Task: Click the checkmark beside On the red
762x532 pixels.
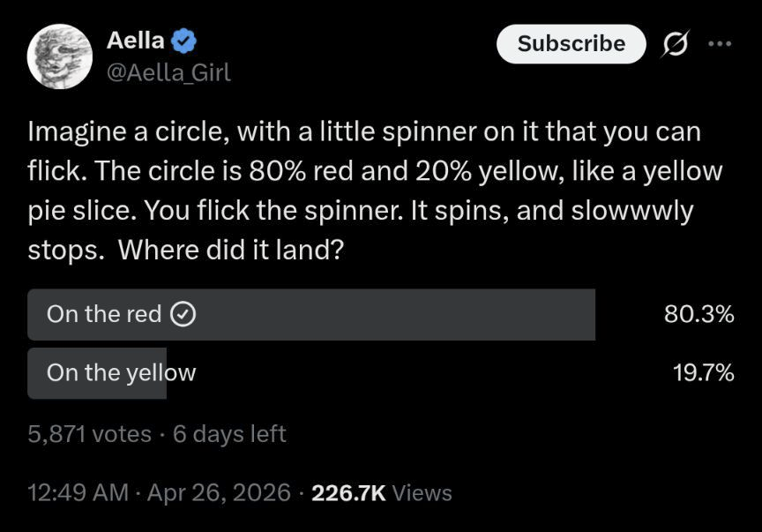Action: coord(182,314)
